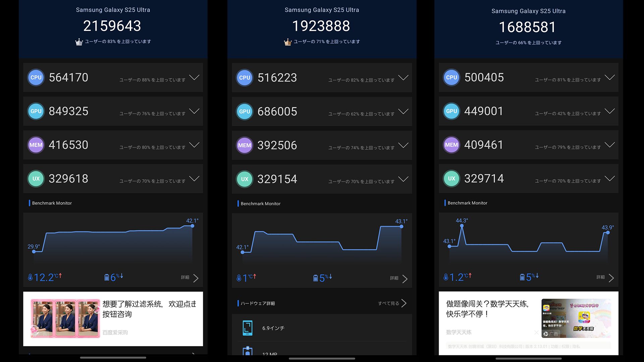Click the CPU icon beside score 564170

[36, 77]
